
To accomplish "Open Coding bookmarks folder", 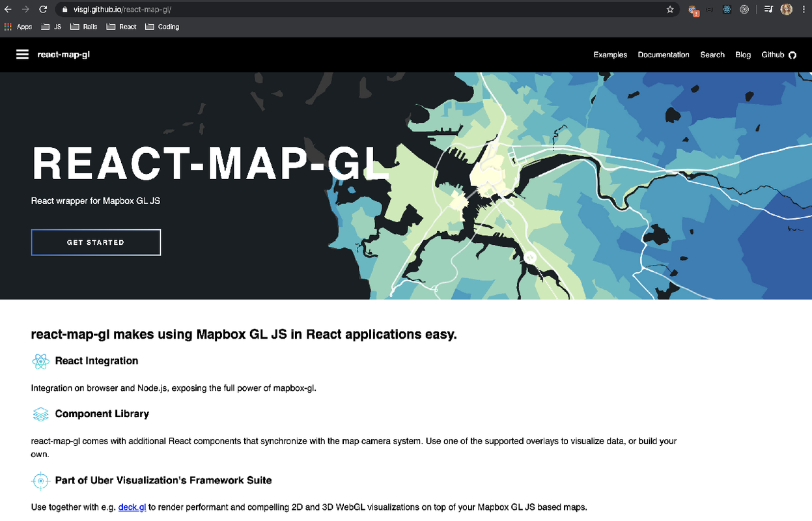I will click(x=162, y=27).
